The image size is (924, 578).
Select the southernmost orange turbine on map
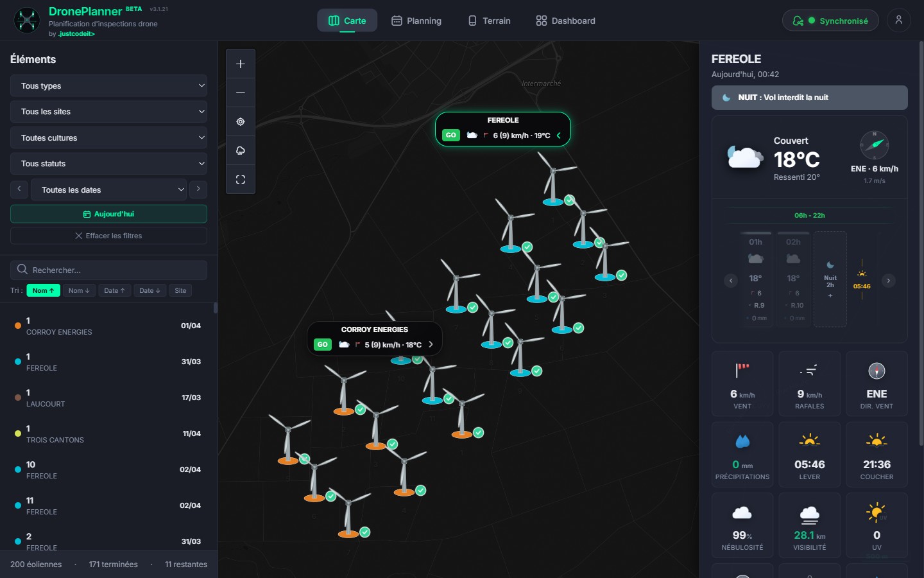tap(348, 512)
